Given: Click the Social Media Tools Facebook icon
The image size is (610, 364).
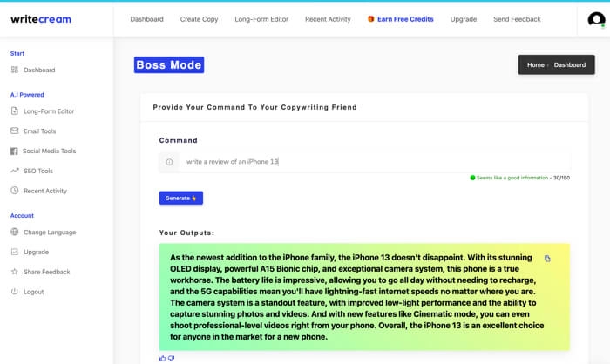Looking at the screenshot, I should click(x=14, y=151).
